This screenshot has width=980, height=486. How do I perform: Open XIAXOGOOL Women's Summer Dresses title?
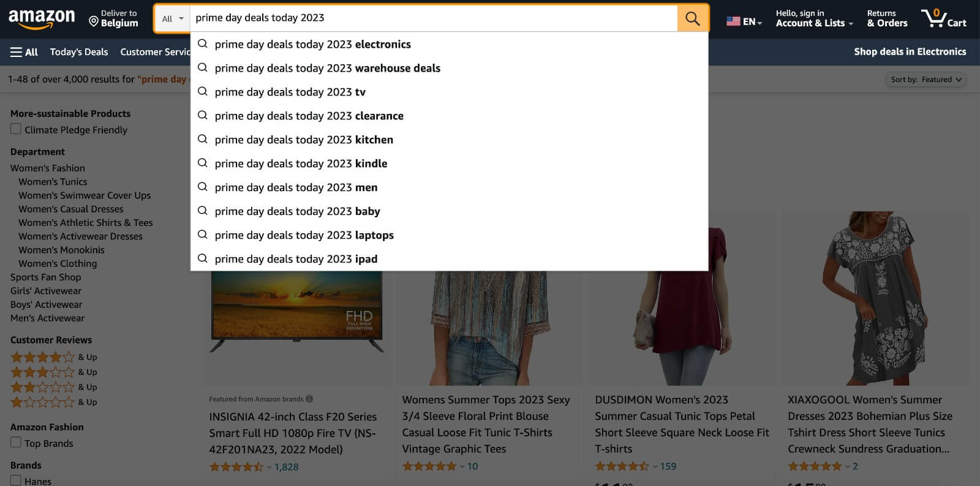tap(870, 424)
